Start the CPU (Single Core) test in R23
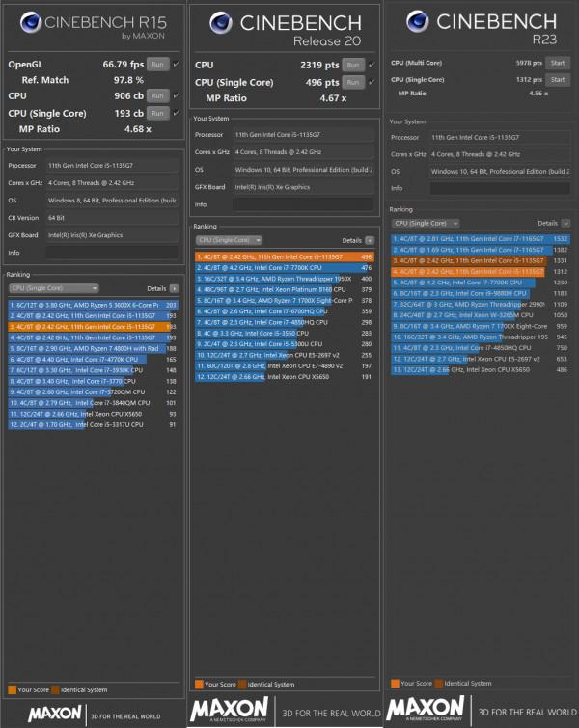Viewport: 579px width, 728px height. point(558,79)
